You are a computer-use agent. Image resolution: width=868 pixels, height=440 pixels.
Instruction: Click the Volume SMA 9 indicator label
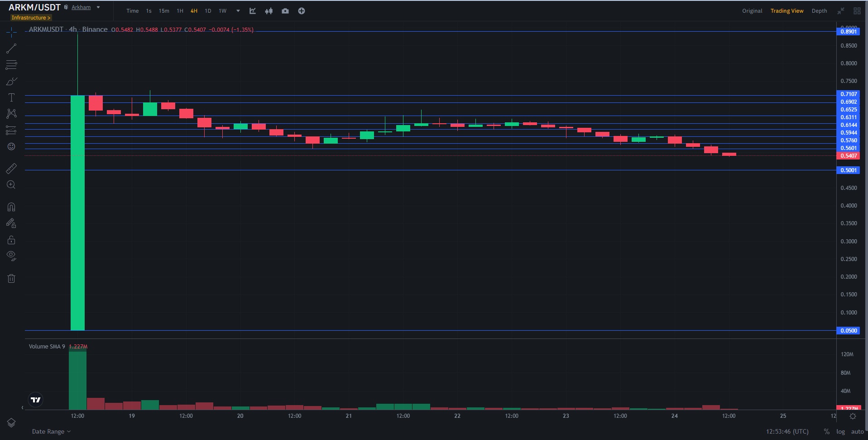click(47, 346)
